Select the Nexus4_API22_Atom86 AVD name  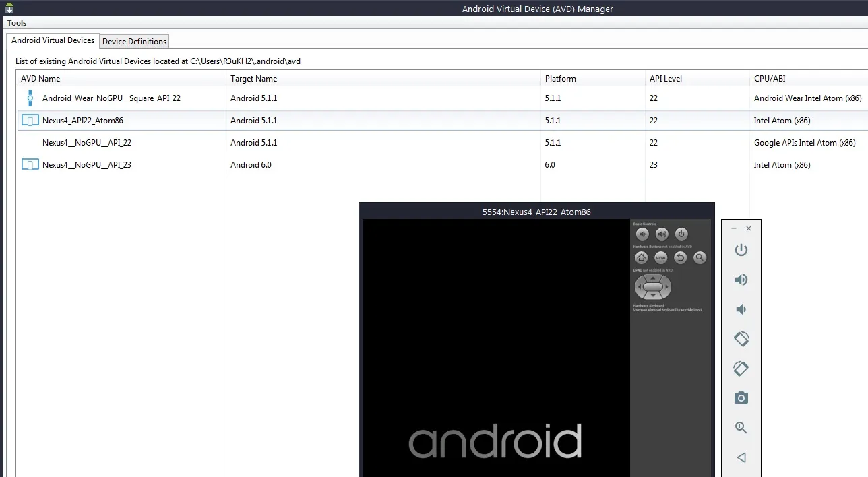(83, 121)
